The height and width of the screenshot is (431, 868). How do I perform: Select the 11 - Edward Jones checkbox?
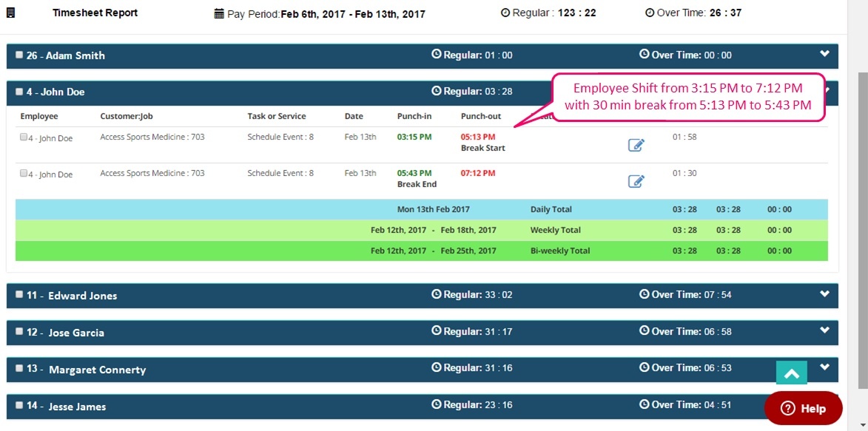click(x=19, y=294)
